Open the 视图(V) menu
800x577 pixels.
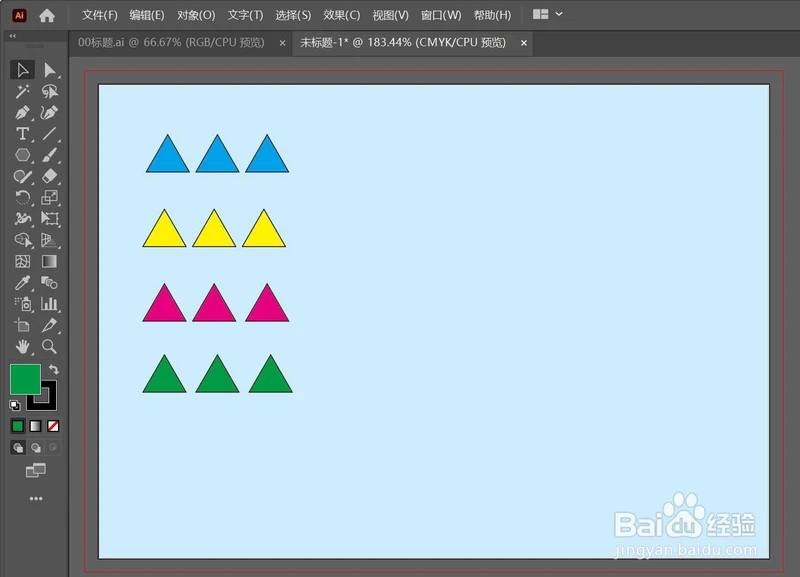point(390,15)
